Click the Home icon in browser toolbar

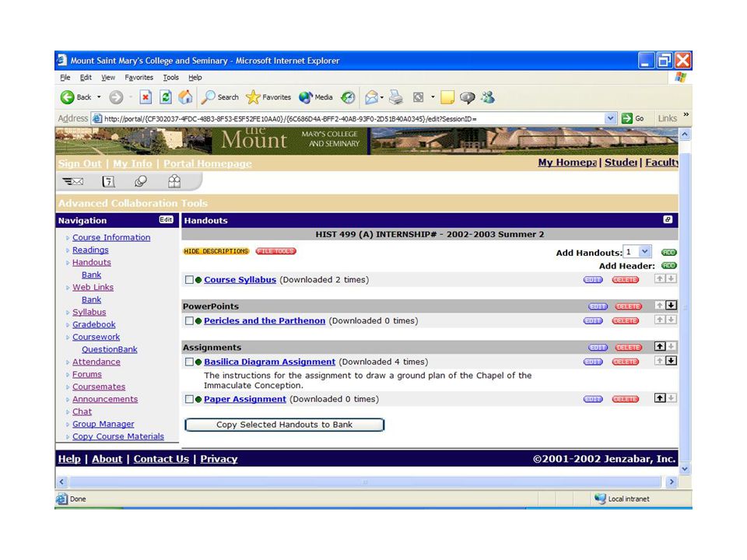[185, 97]
